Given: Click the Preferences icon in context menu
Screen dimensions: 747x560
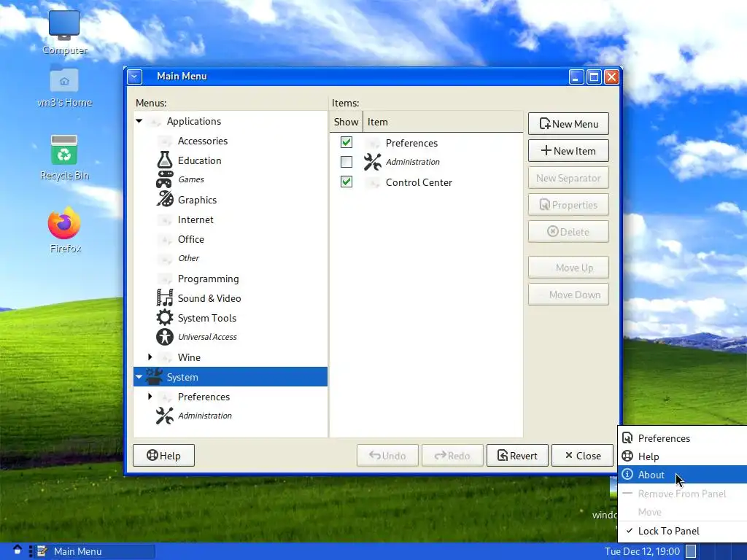Looking at the screenshot, I should [x=627, y=438].
